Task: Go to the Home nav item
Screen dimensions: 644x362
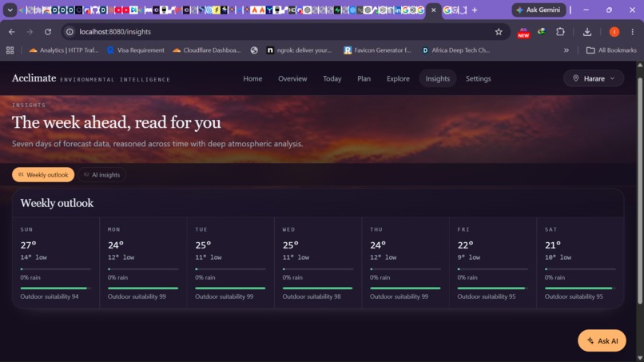Action: coord(252,78)
